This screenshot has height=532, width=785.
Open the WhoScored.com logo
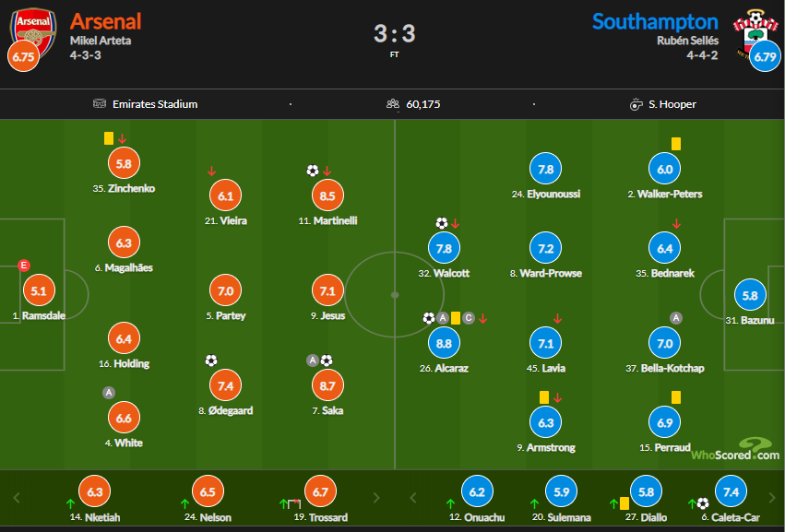tap(735, 449)
